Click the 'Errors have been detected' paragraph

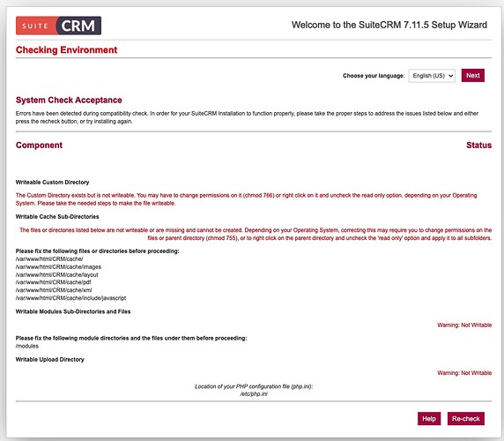click(247, 117)
